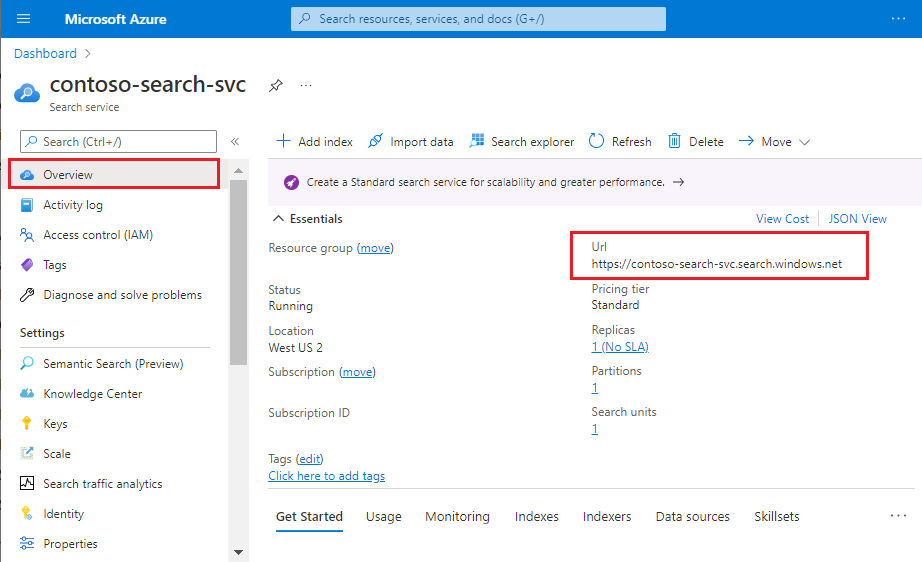Open more tabs overflow ellipsis
The width and height of the screenshot is (922, 562).
[897, 516]
